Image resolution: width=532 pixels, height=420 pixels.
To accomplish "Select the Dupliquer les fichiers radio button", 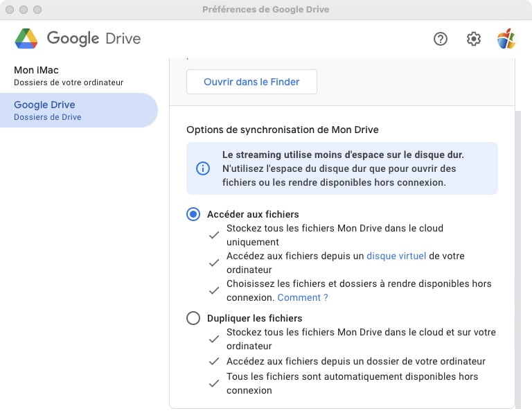I will pos(193,318).
